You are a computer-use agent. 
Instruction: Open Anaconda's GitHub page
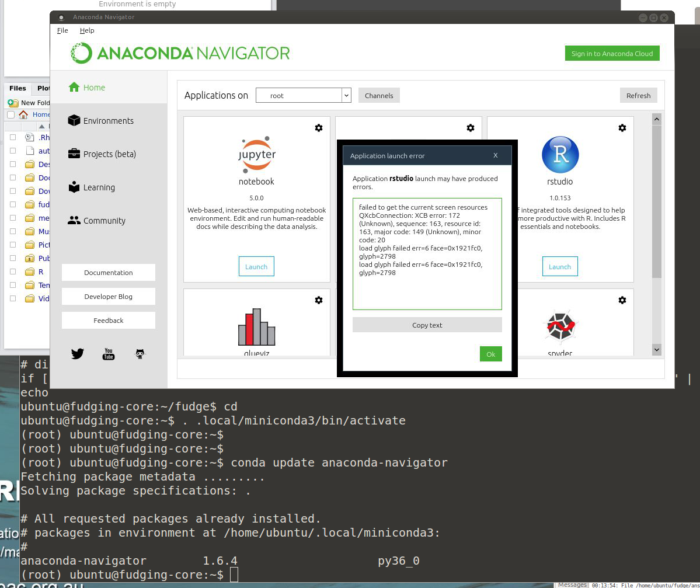click(x=140, y=354)
